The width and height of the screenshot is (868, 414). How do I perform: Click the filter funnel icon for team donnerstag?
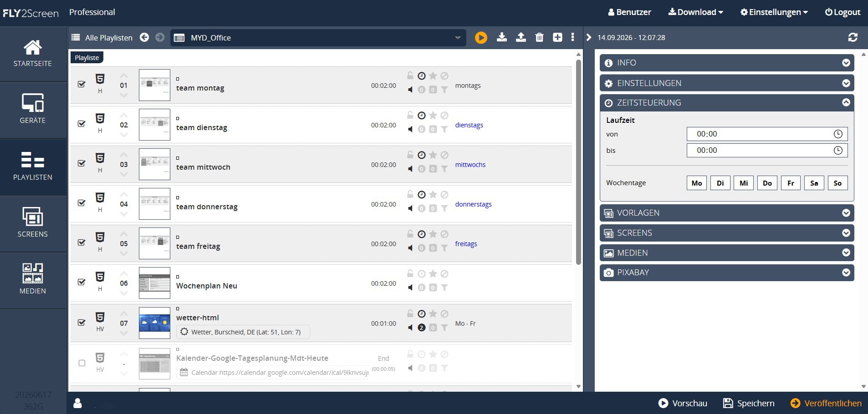coord(444,208)
